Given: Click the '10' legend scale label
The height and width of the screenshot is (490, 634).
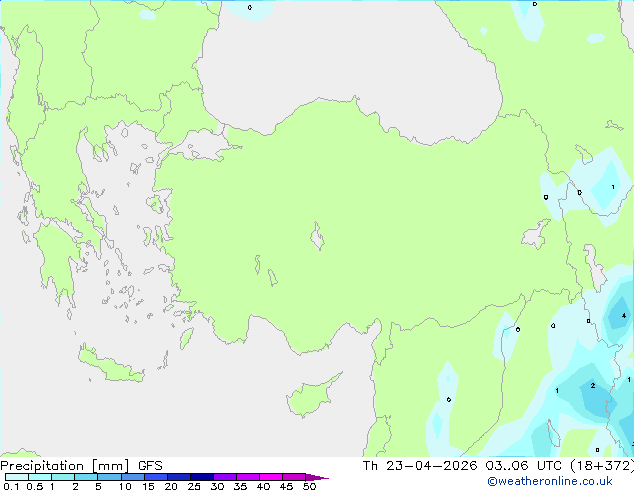Looking at the screenshot, I should pos(125,486).
